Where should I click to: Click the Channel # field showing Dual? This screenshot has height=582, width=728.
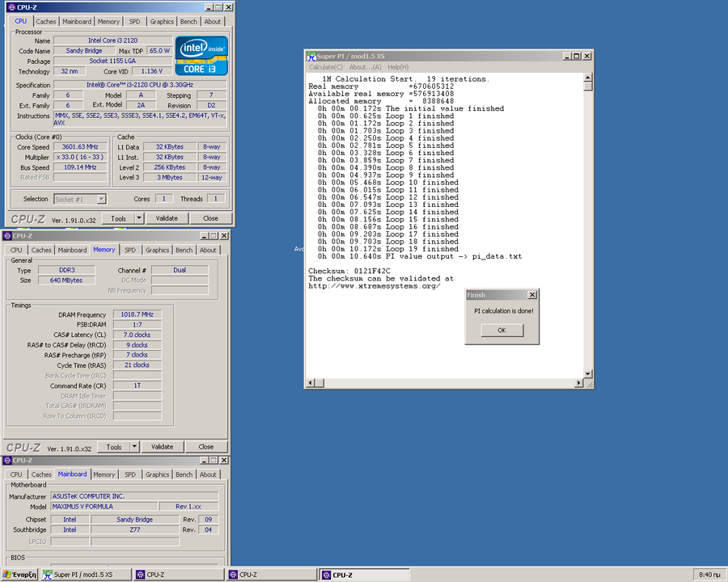point(180,270)
